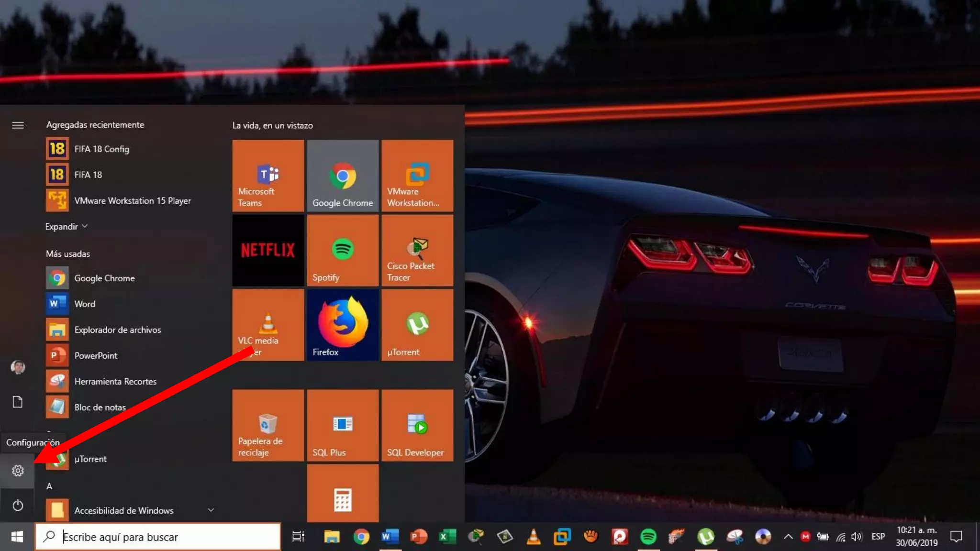Open the Configuración gear icon
Screen dimensions: 980x551
(18, 471)
